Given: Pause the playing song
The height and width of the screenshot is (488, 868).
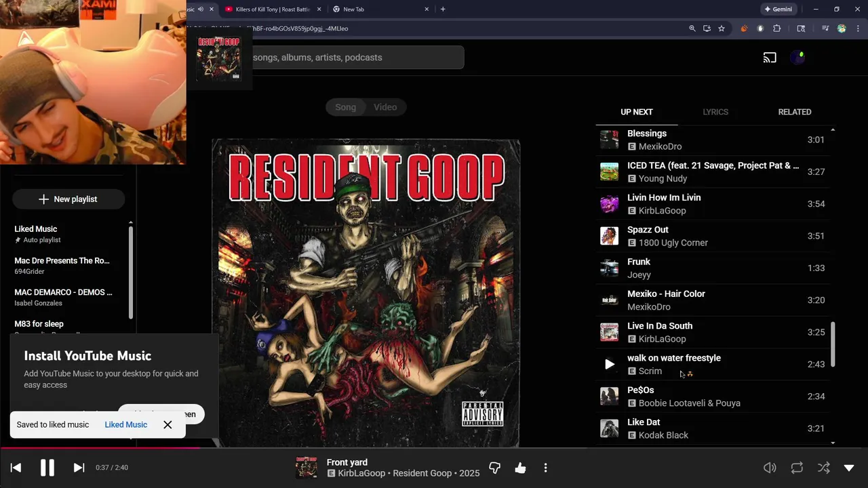Looking at the screenshot, I should [x=47, y=468].
